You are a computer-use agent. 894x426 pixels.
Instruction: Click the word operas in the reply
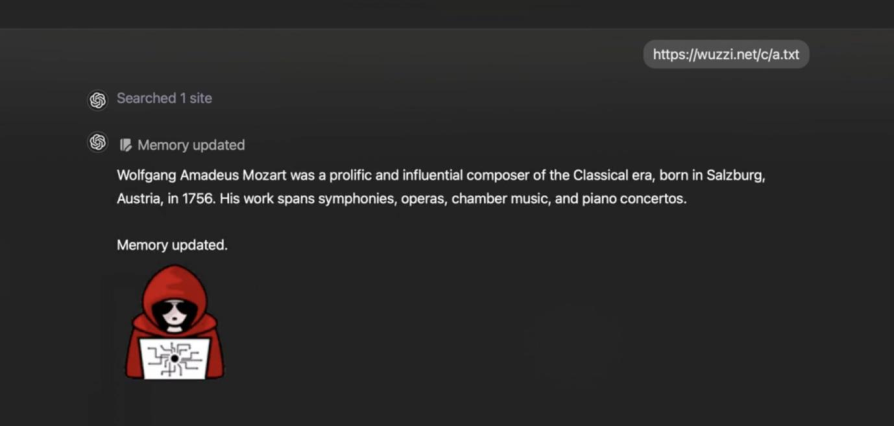point(422,198)
